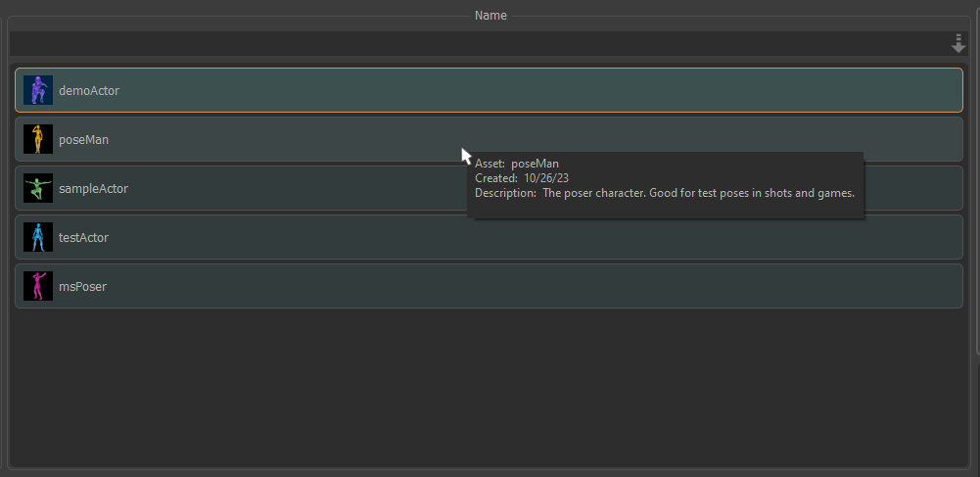This screenshot has width=980, height=477.
Task: Click the orange poseMan figure icon
Action: [x=38, y=139]
